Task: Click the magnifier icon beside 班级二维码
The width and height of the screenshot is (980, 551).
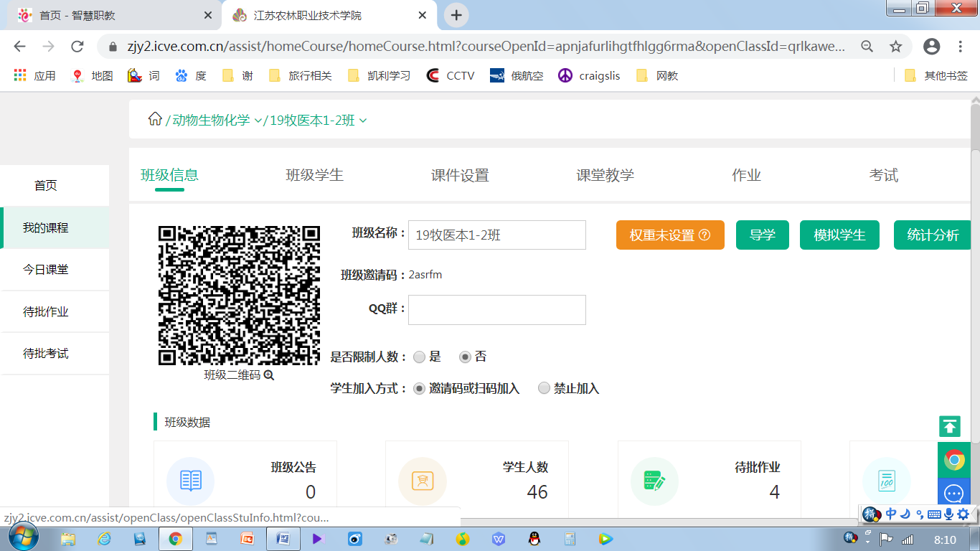Action: [x=269, y=375]
